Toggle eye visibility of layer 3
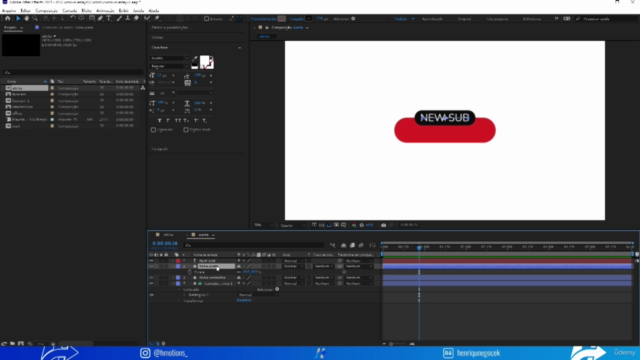The image size is (640, 360). [151, 278]
